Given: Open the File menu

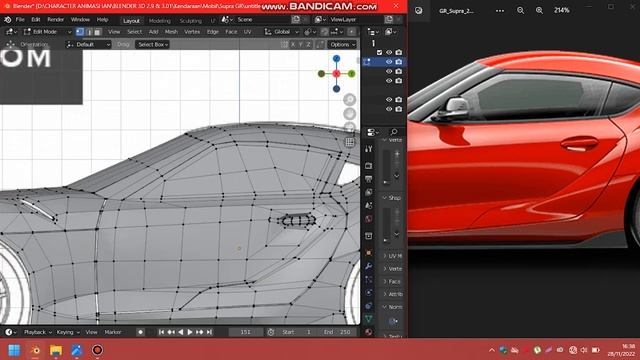Looking at the screenshot, I should pyautogui.click(x=20, y=20).
